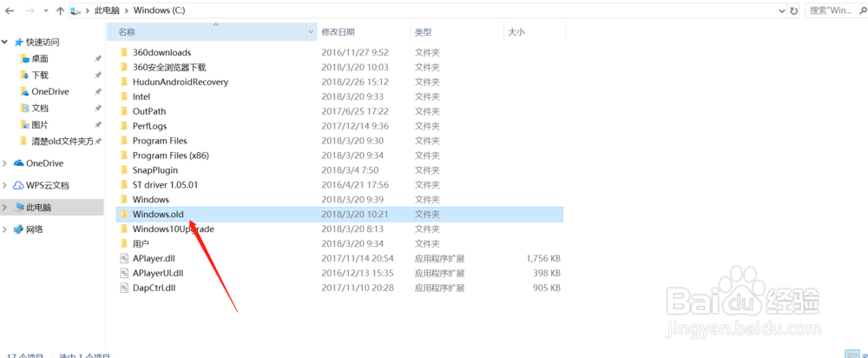Open 清楚old文件夹方 in quick access
Viewport: 868px width, 358px height.
[62, 141]
